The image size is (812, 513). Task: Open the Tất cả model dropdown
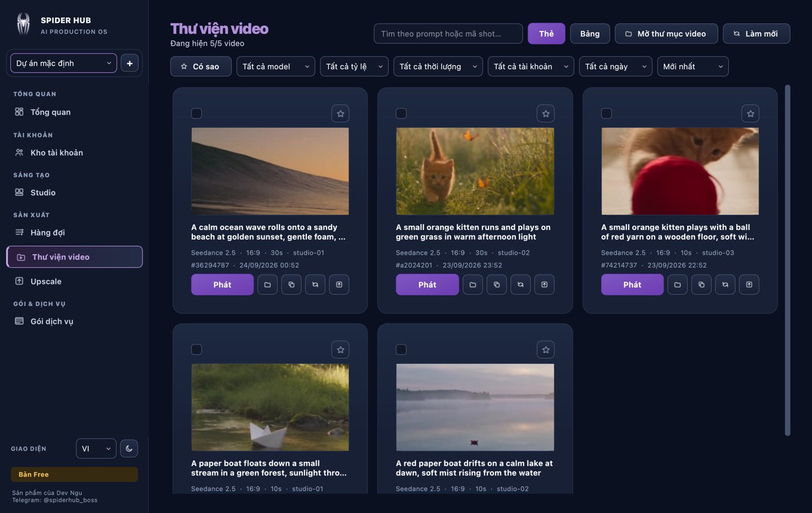pyautogui.click(x=276, y=67)
